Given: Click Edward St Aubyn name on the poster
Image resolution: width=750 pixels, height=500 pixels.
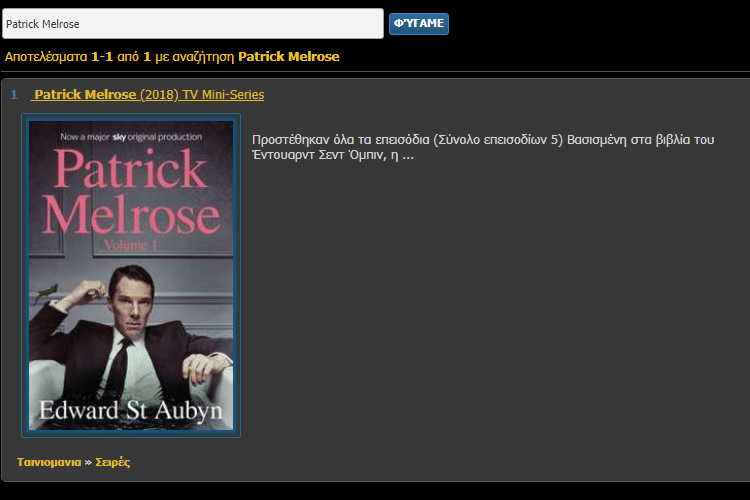Looking at the screenshot, I should (x=131, y=411).
